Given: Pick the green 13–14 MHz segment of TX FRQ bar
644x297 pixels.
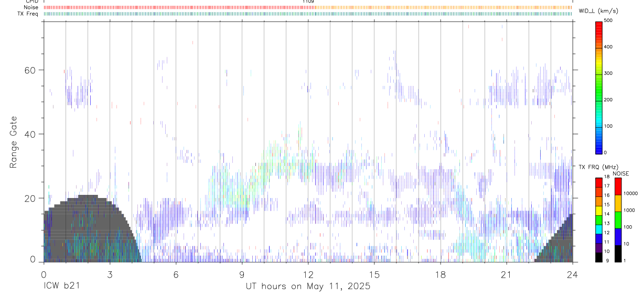Looking at the screenshot, I should pos(599,220).
